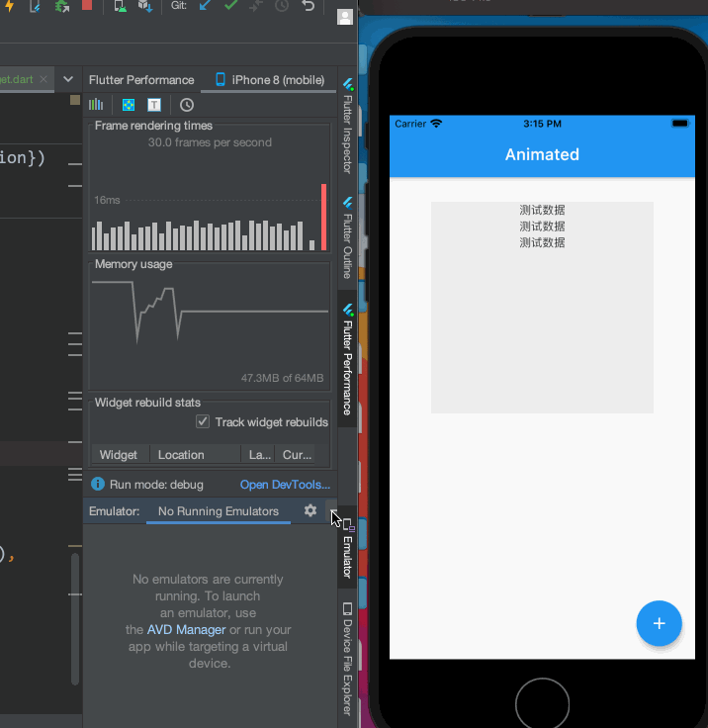Commit changes with Git green checkmark
The image size is (708, 728).
[230, 5]
